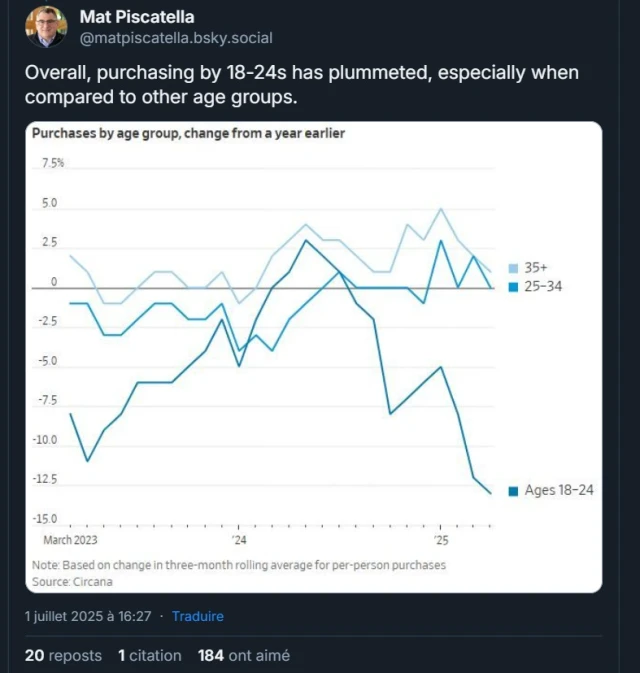Image resolution: width=640 pixels, height=673 pixels.
Task: Click the Ages 18–24 legend swatch
Action: (513, 491)
